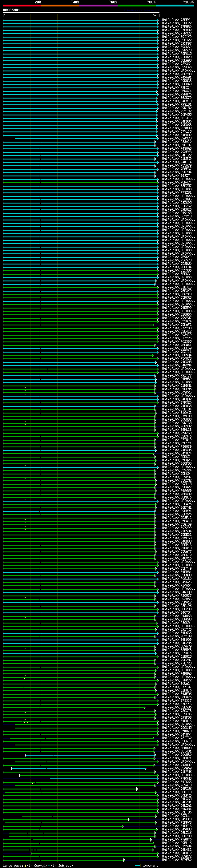Open hit UniRef100_A9ZT77
This screenshot has height=868, width=197.
click(x=177, y=375)
